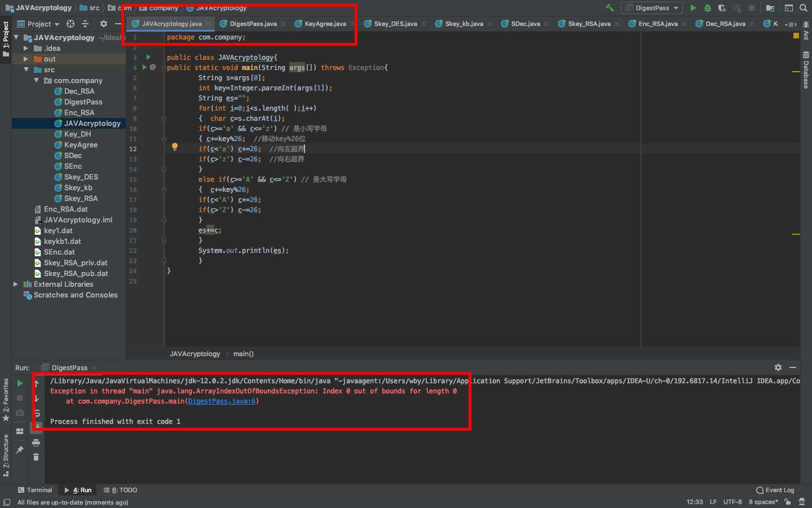Toggle soft-wrap in the Run console
The width and height of the screenshot is (812, 508).
(37, 413)
